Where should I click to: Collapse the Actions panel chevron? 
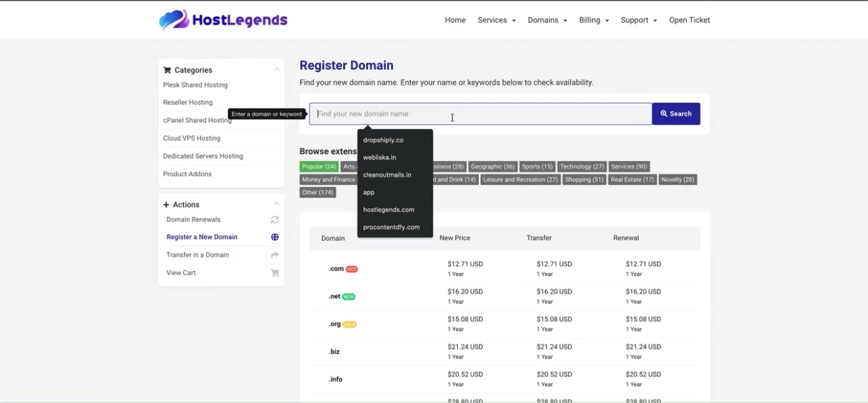(x=276, y=204)
